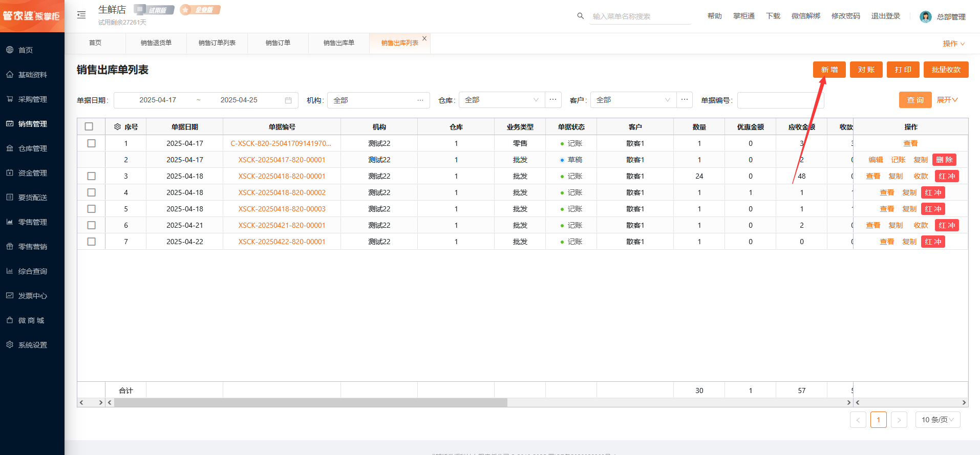Click the 新增 button

coord(829,70)
